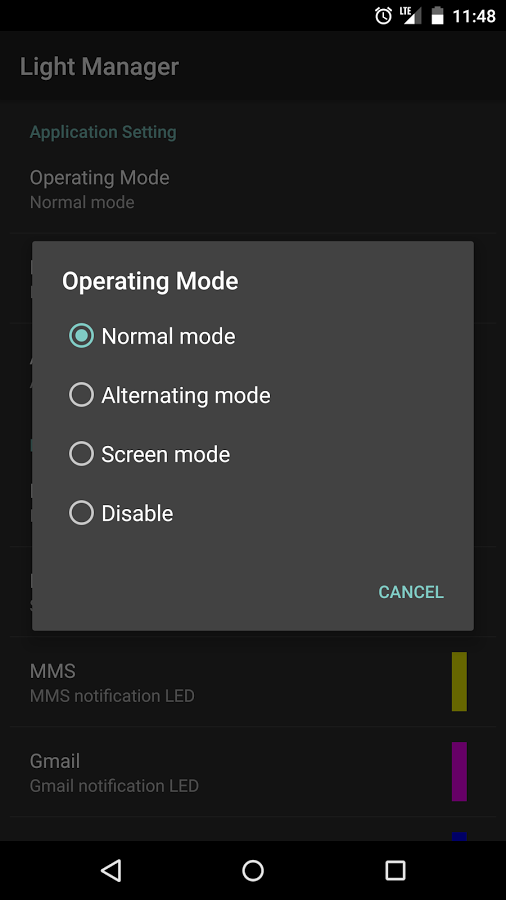Tap the 11:48 clock in status bar
The height and width of the screenshot is (900, 506).
click(x=473, y=15)
